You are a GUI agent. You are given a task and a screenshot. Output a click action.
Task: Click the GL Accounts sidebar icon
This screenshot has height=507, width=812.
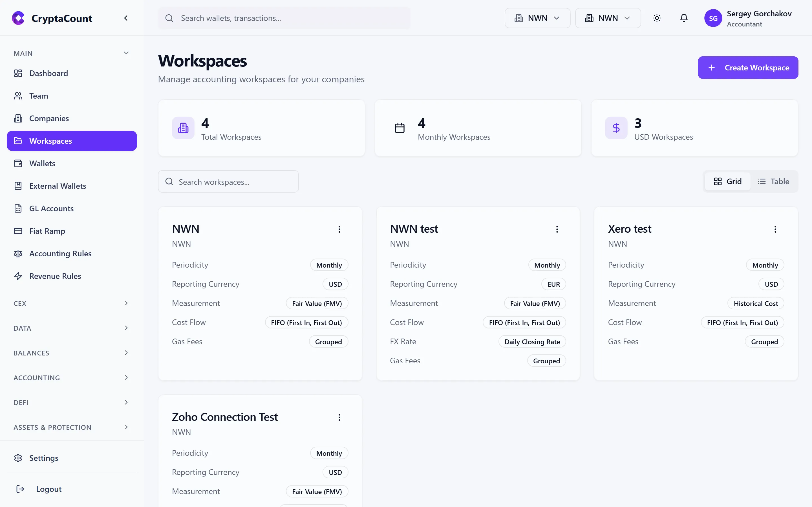click(x=18, y=208)
